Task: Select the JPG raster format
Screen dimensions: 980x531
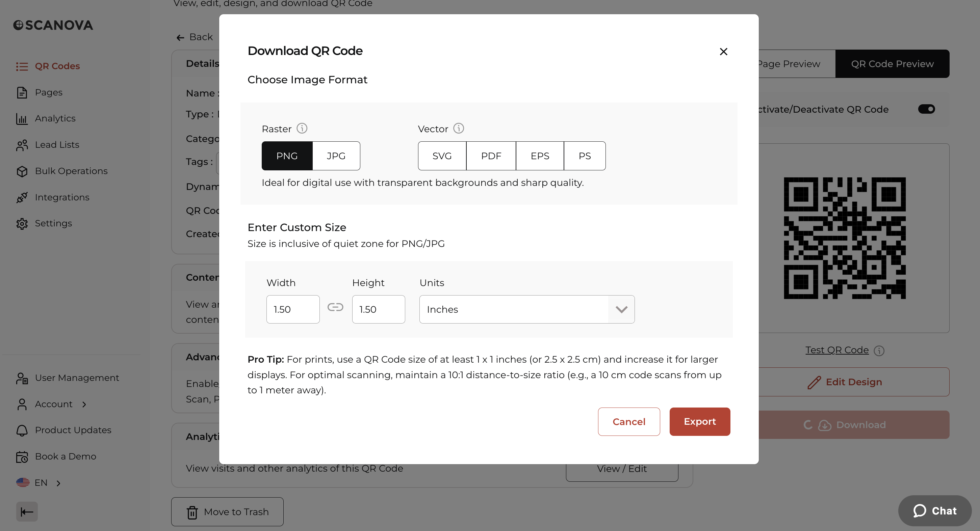Action: click(336, 156)
